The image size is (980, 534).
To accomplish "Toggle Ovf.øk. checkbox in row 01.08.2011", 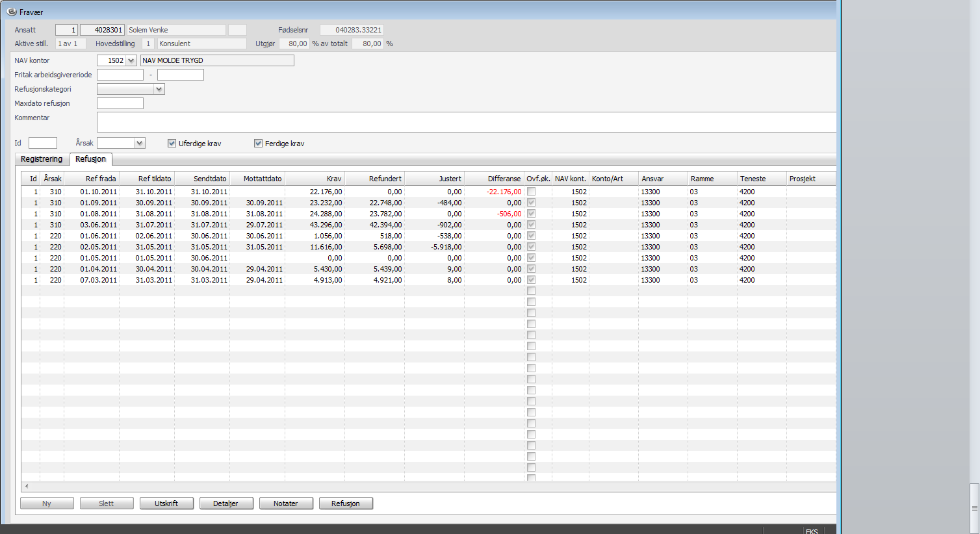I will 531,214.
